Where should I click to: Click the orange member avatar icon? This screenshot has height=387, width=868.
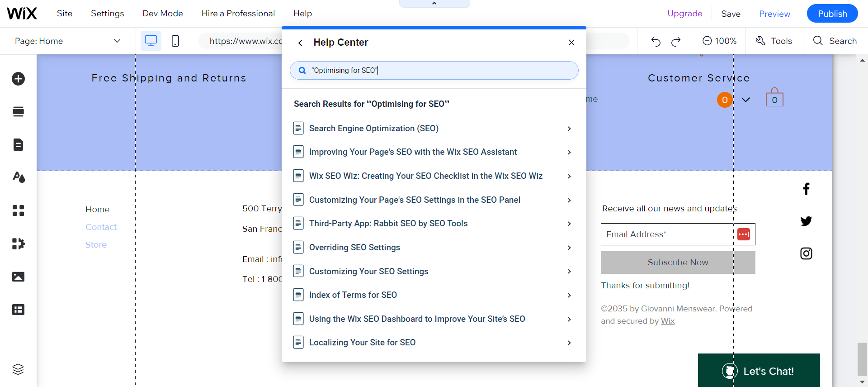[x=725, y=100]
